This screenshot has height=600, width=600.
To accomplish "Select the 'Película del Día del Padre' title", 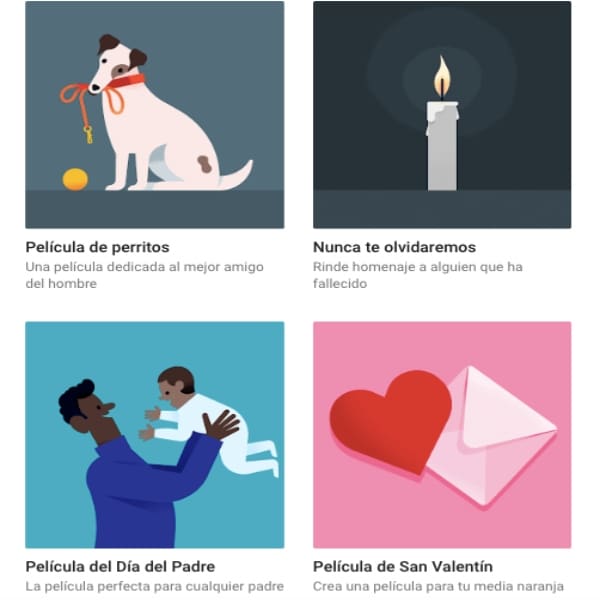I will [120, 566].
